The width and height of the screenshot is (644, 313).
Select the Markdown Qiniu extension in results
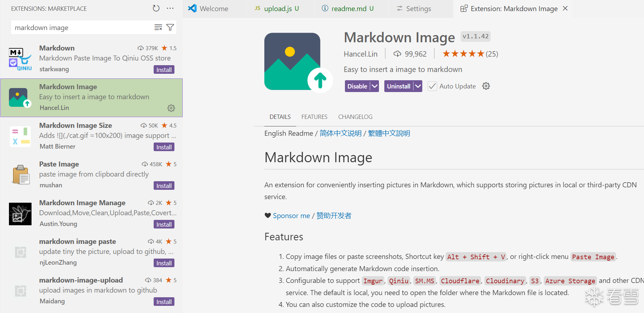(92, 59)
